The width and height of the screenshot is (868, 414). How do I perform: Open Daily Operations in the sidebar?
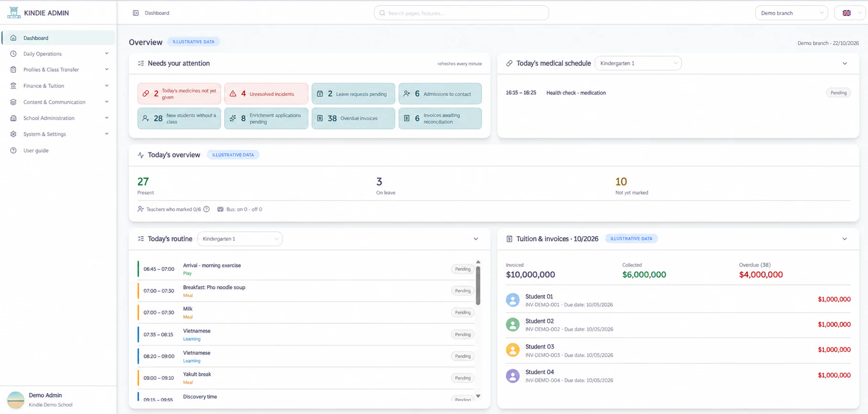(58, 54)
